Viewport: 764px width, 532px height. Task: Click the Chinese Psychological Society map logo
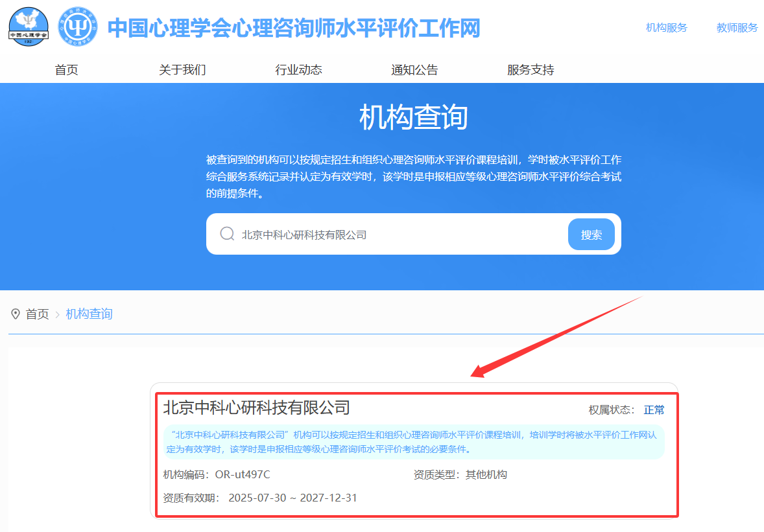[x=29, y=27]
